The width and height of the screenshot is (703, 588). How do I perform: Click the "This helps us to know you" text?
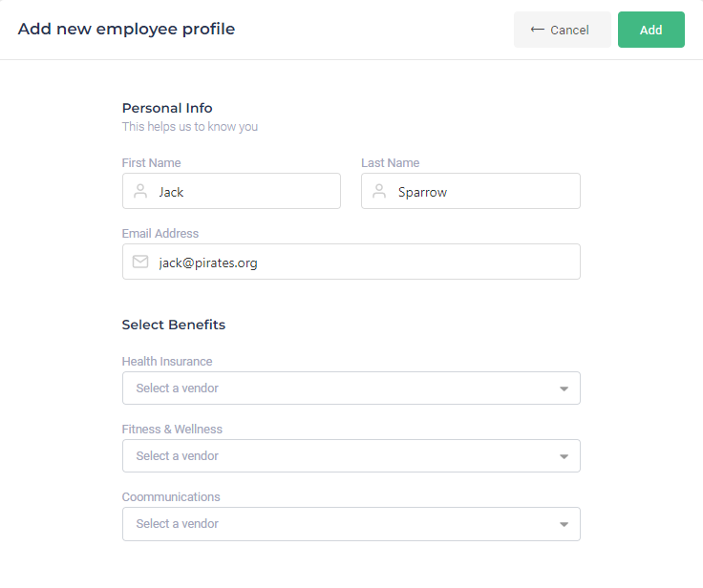[x=190, y=127]
